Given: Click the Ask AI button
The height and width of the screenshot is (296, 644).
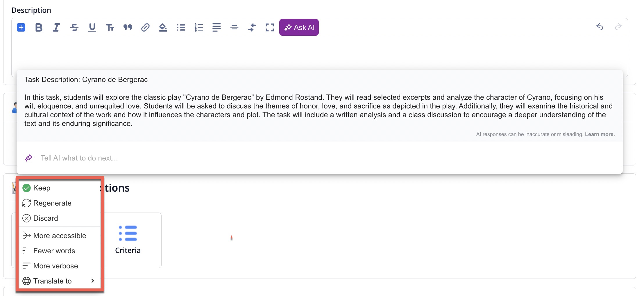Looking at the screenshot, I should click(299, 27).
